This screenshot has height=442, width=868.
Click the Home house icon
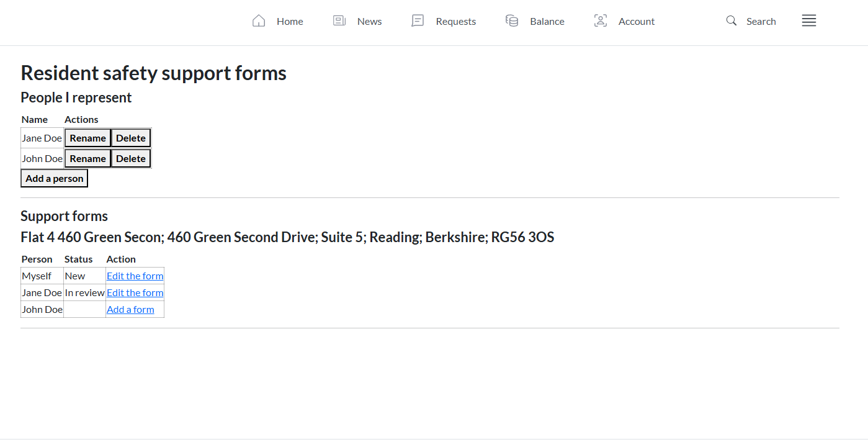click(x=259, y=21)
